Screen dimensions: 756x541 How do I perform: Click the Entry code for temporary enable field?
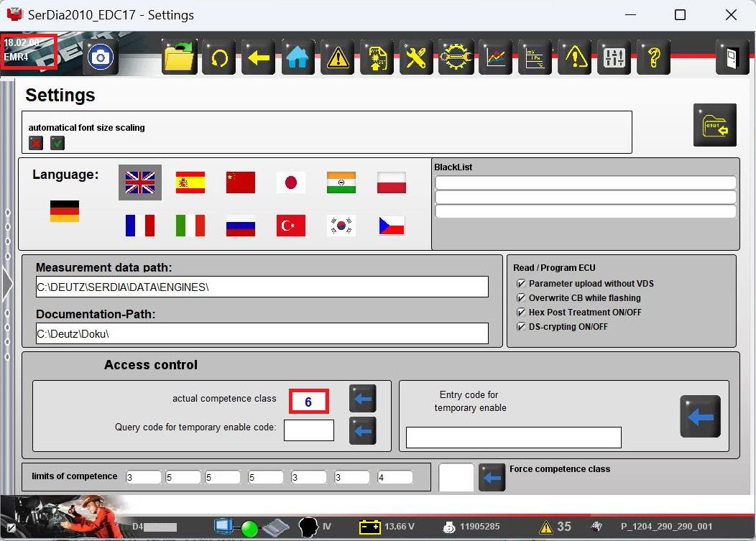tap(513, 437)
